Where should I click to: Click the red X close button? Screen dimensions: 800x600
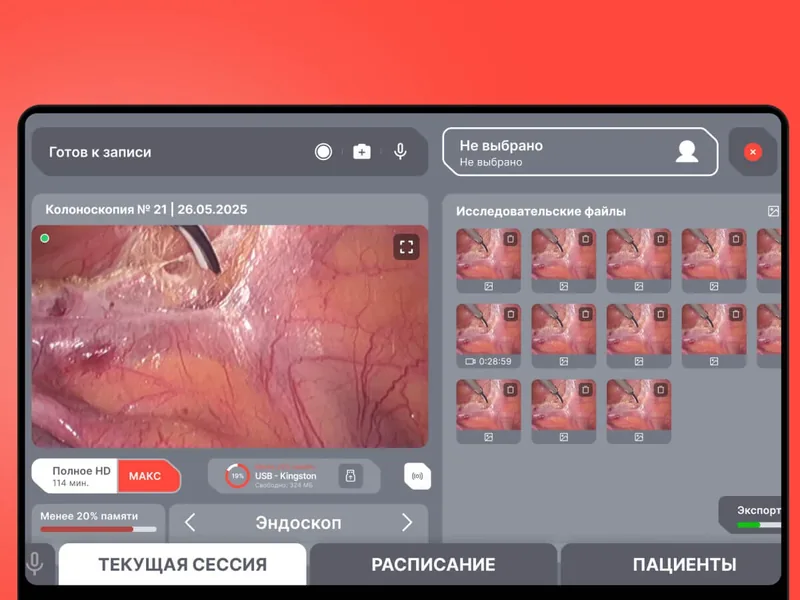tap(753, 152)
